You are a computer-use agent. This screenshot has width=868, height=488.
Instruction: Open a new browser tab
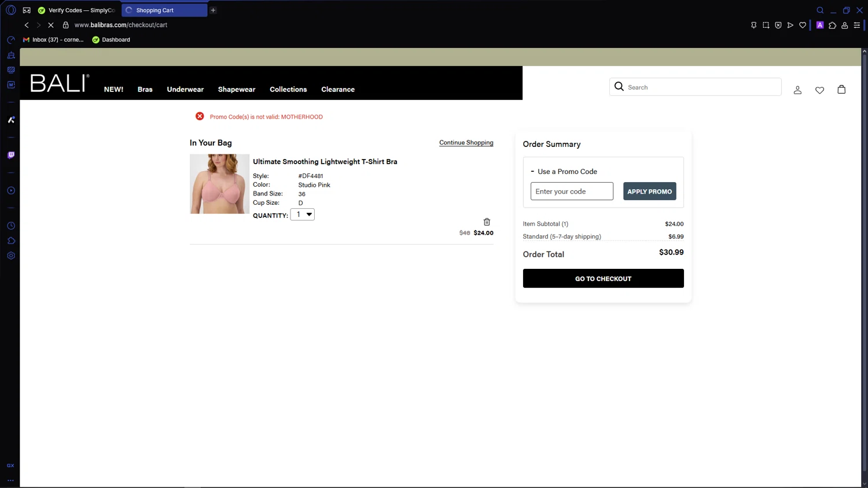point(213,10)
